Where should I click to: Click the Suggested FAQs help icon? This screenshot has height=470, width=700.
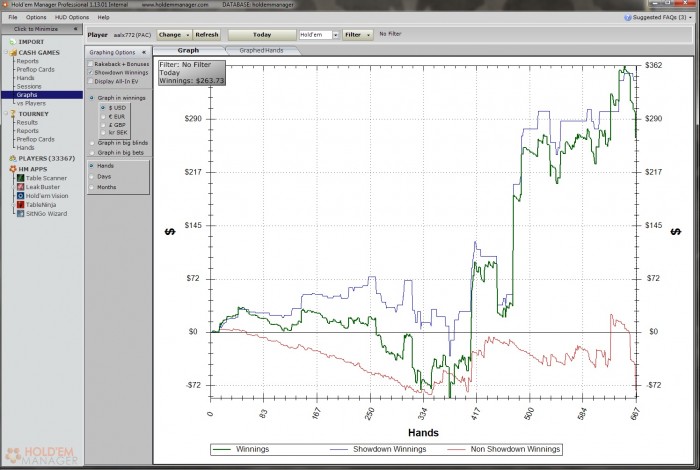628,17
